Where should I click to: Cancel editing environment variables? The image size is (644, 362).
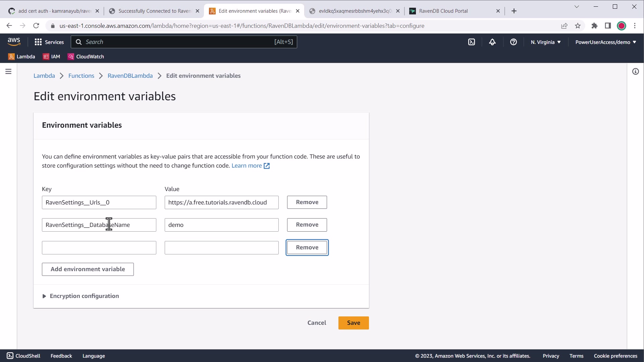[317, 323]
